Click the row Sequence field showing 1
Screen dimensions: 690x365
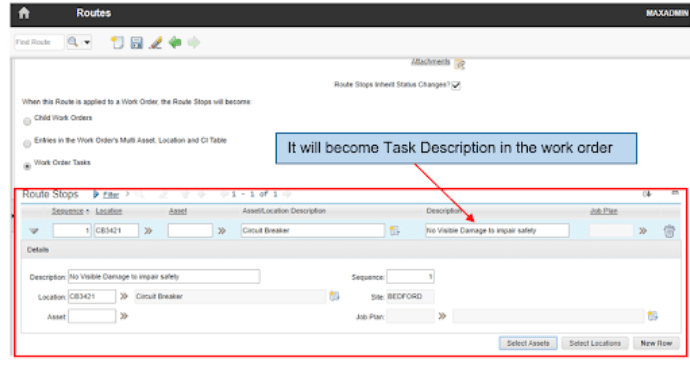pyautogui.click(x=72, y=230)
